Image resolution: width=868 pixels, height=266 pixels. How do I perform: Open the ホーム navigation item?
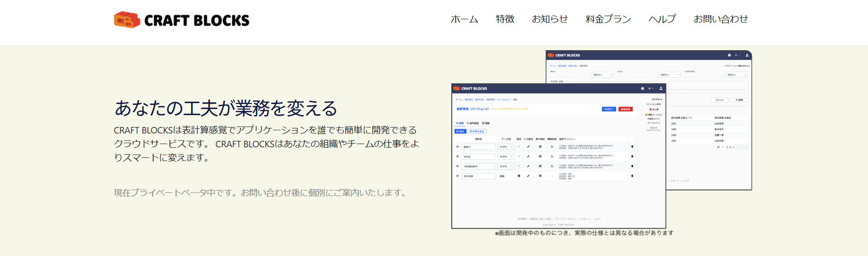point(464,19)
